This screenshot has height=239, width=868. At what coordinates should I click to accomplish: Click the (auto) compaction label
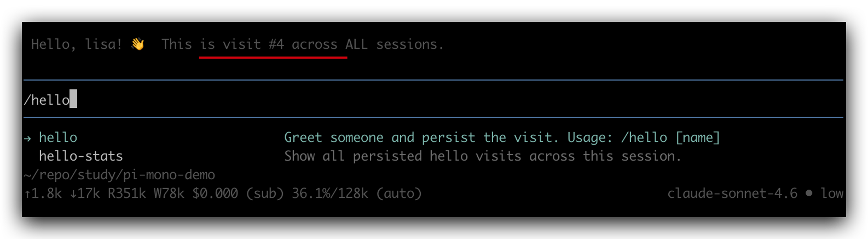pos(399,194)
